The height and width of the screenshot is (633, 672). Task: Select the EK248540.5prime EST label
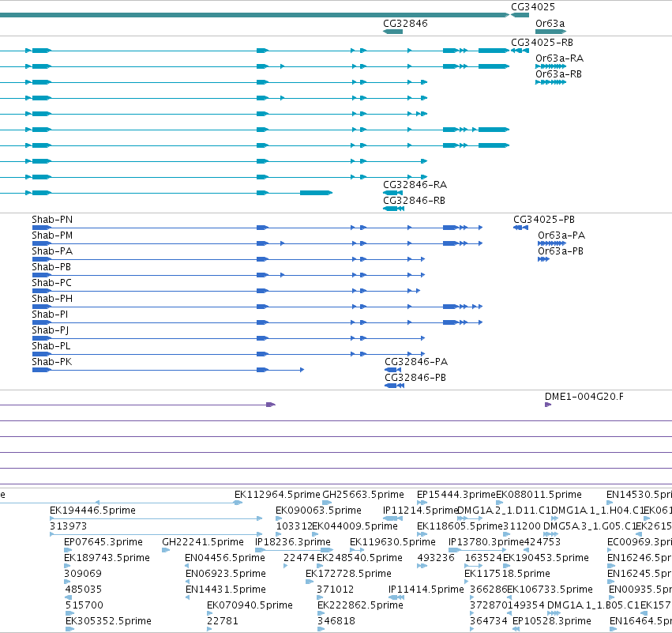(359, 558)
